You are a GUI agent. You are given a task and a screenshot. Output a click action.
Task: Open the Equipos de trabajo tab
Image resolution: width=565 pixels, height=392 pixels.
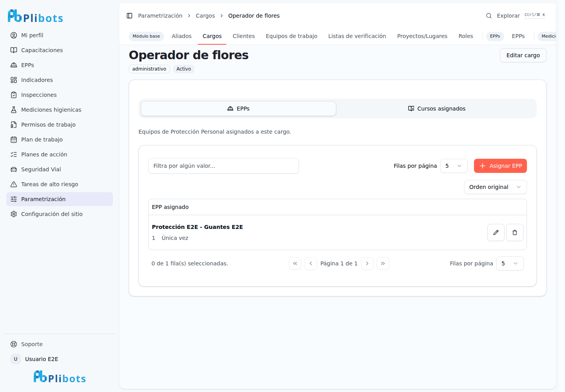[x=292, y=36]
